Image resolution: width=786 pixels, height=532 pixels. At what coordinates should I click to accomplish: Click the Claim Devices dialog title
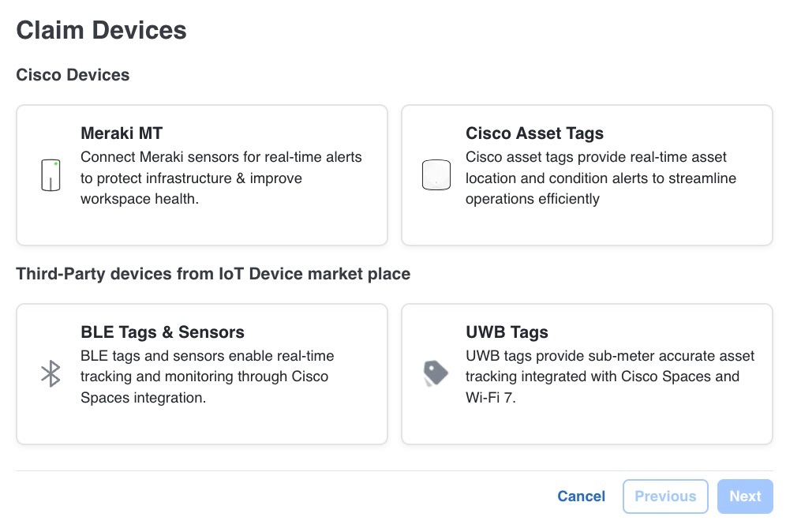101,30
